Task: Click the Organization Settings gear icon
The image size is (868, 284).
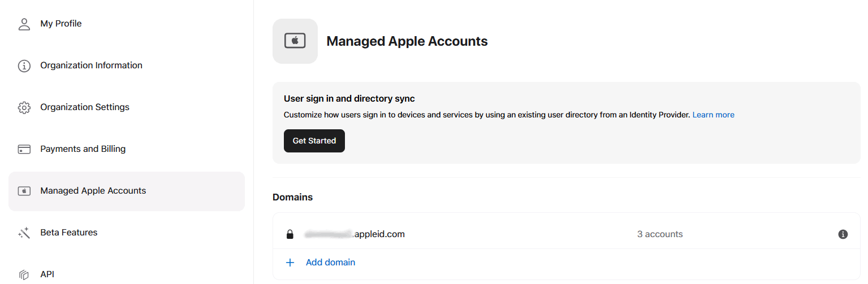Action: tap(24, 107)
